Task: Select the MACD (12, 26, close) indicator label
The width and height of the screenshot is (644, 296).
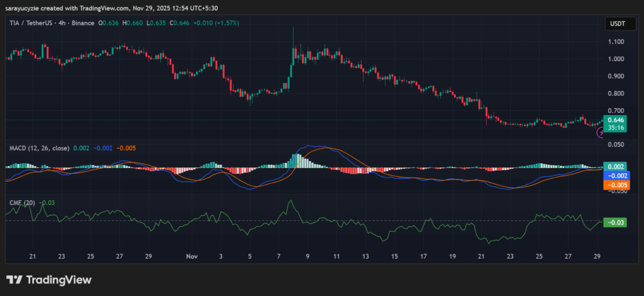Action: tap(39, 148)
